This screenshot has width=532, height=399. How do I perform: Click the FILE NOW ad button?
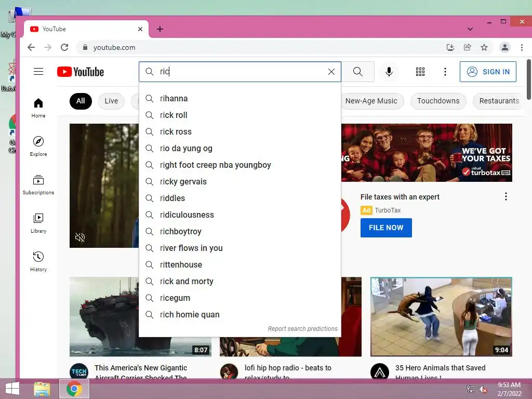(386, 228)
